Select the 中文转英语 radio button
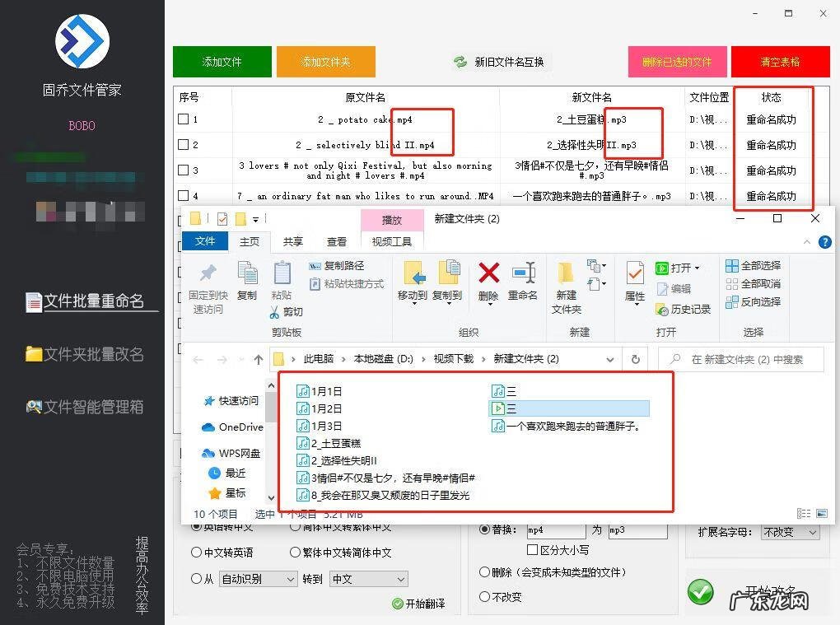This screenshot has height=625, width=840. tap(197, 553)
